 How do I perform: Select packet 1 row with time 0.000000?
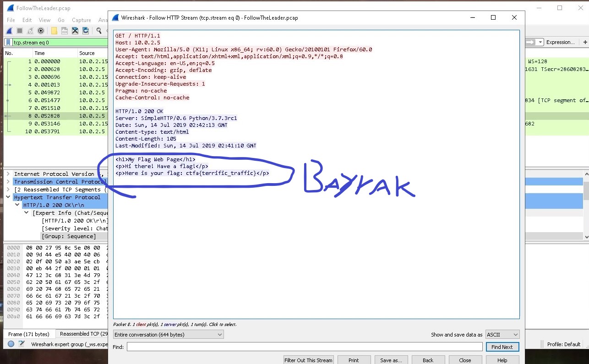56,61
